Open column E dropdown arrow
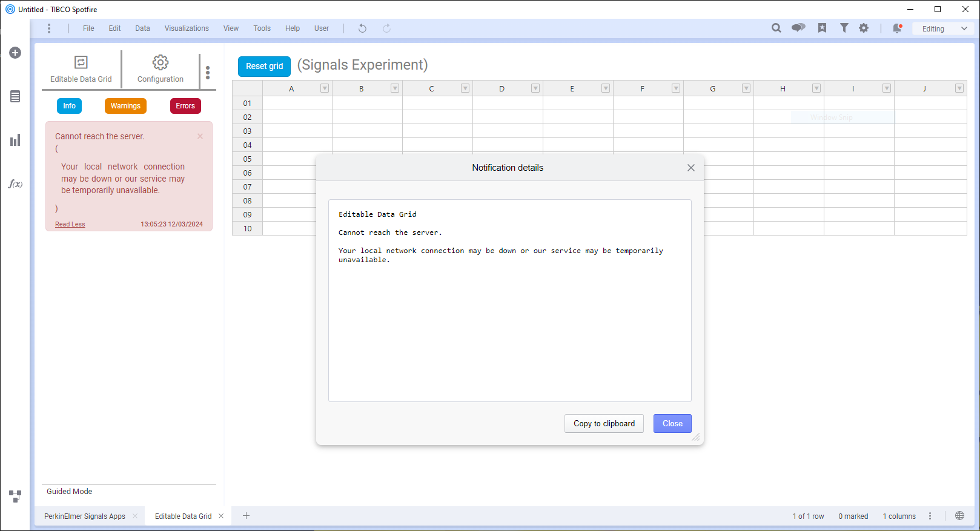Viewport: 980px width, 531px height. point(606,88)
